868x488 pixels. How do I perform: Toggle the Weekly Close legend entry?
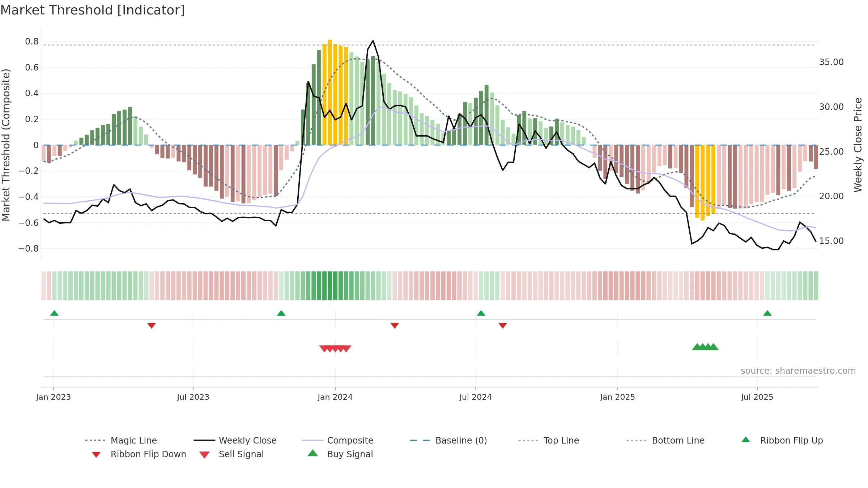235,440
